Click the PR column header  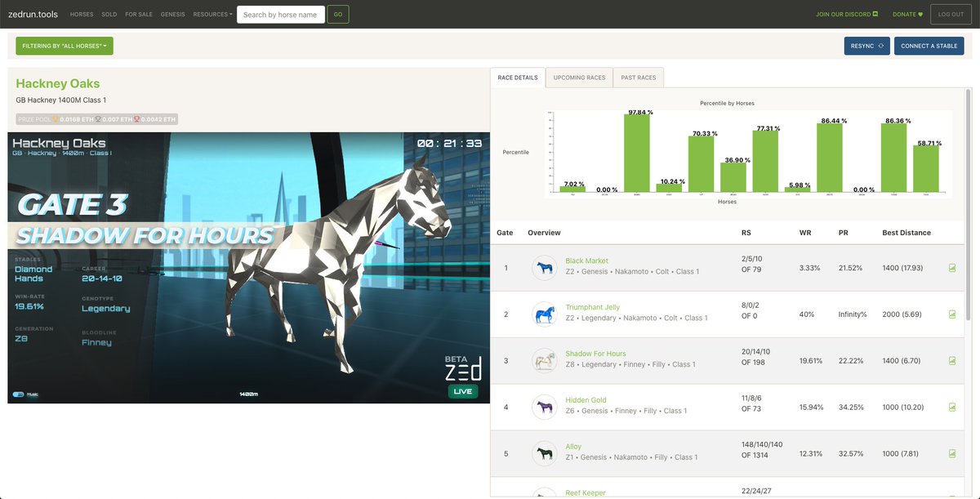coord(844,233)
